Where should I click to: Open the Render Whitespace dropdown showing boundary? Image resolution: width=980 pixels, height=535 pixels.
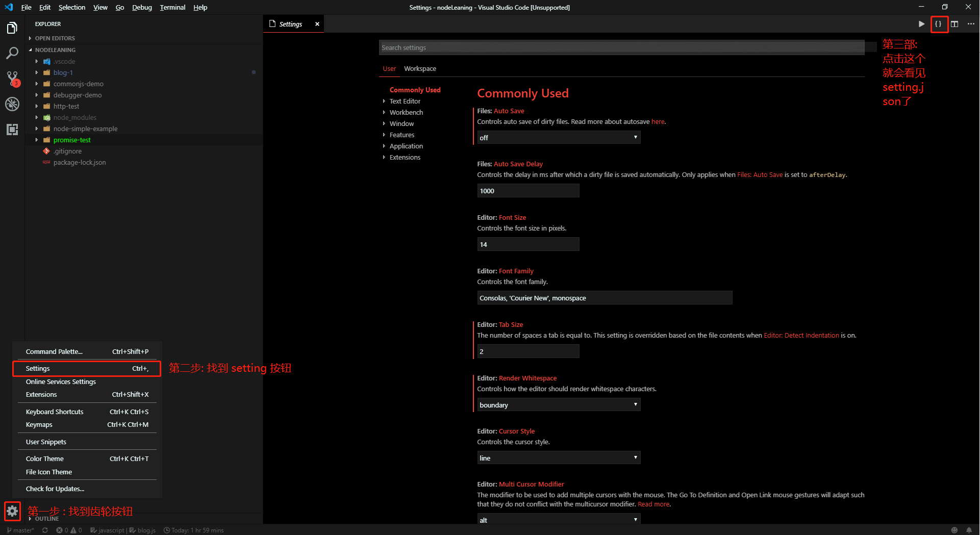tap(559, 405)
